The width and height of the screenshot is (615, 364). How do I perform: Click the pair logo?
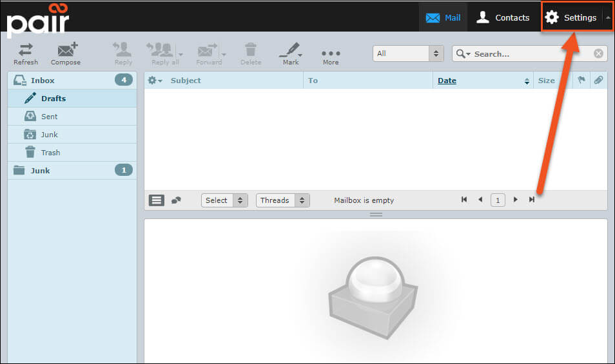(x=37, y=19)
